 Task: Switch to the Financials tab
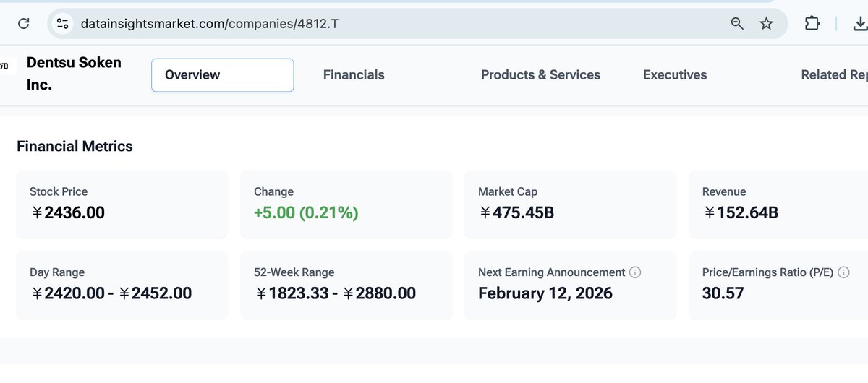coord(354,75)
